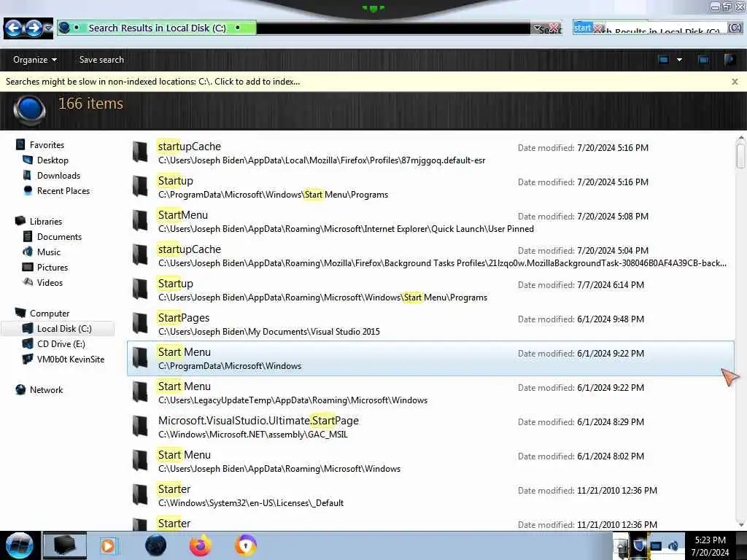Select Start Menu result in C:\ProgramData\Microsoft\Windows
Viewport: 747px width, 560px height.
430,358
